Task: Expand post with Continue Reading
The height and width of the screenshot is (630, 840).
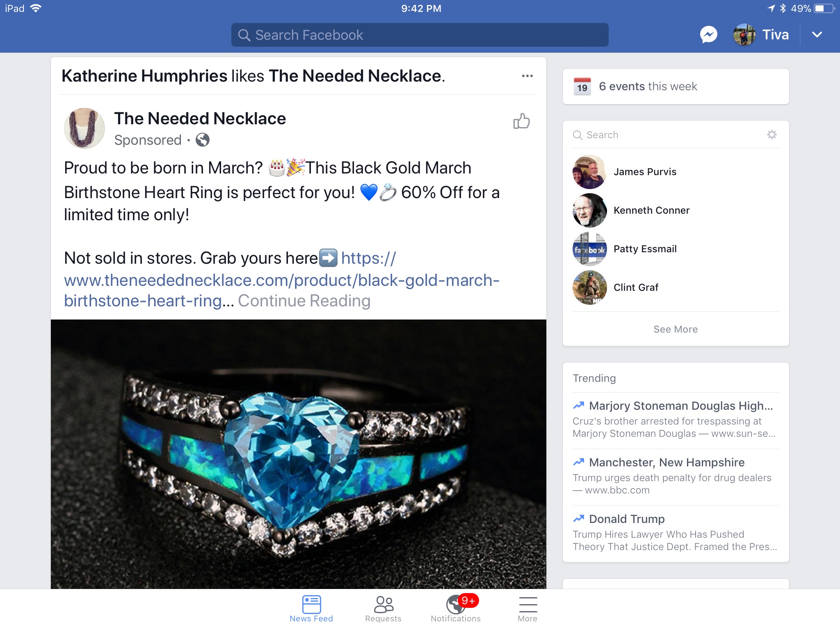Action: point(304,301)
